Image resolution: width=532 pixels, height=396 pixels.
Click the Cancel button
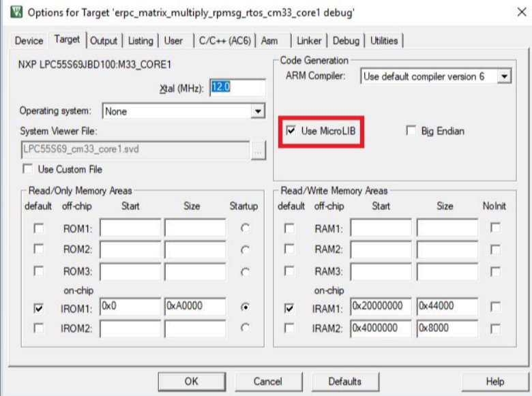click(267, 381)
